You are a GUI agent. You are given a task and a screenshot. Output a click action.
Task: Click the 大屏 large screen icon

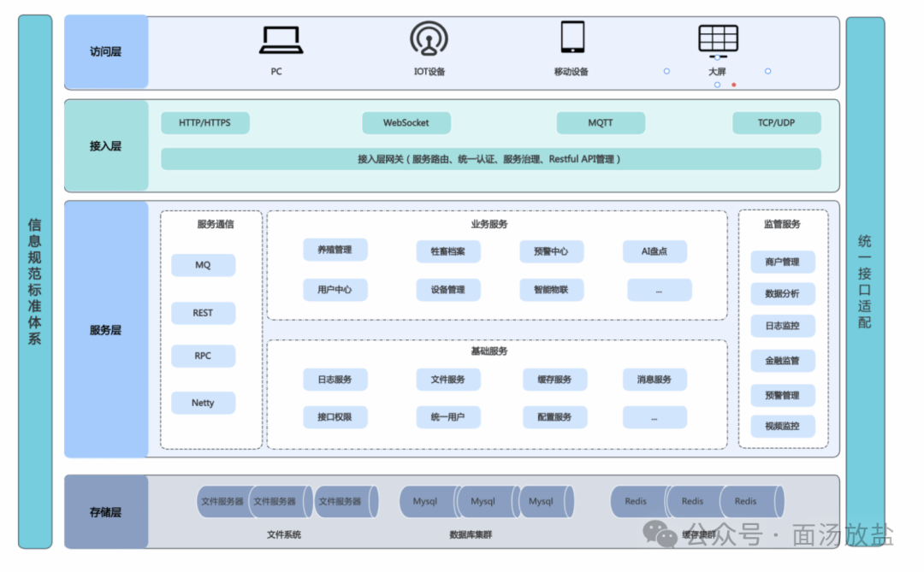click(718, 41)
